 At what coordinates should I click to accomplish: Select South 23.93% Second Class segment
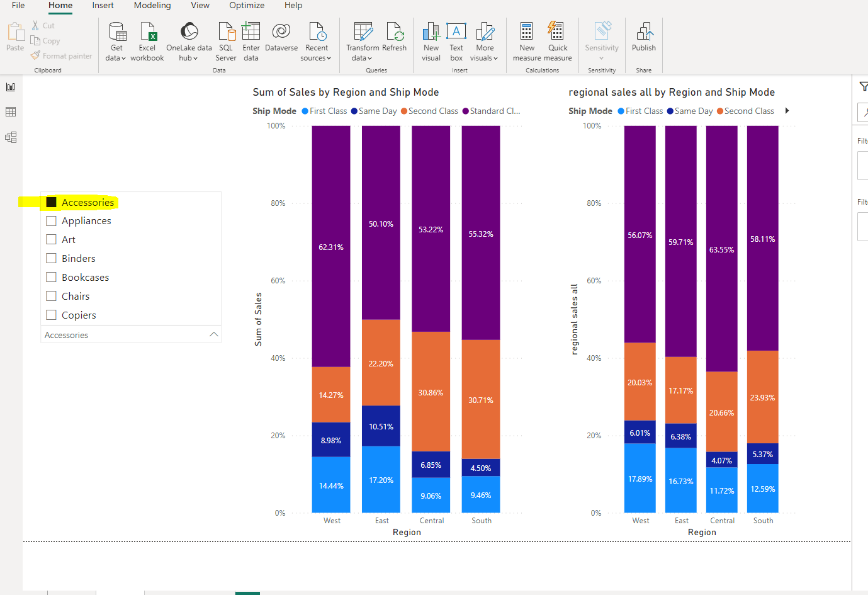[762, 397]
